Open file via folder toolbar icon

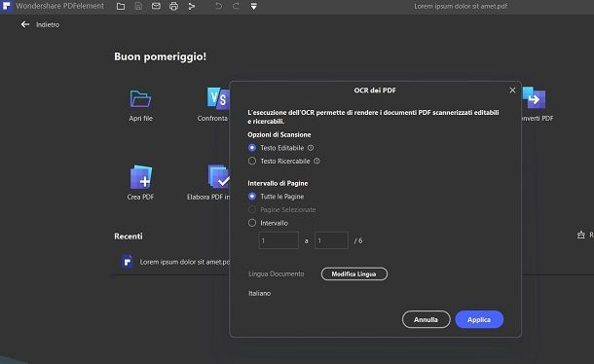[121, 6]
